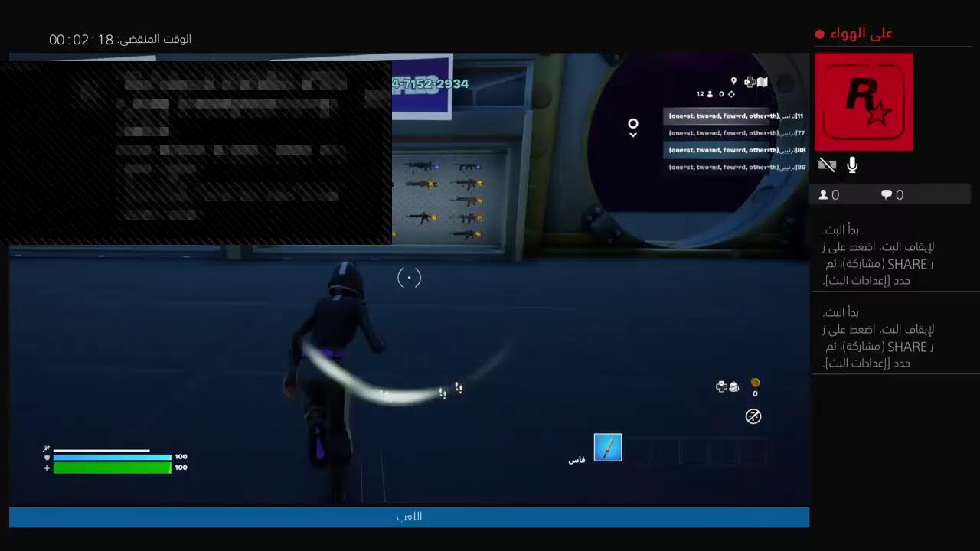Click the island code 4-7152-2934 sign
The height and width of the screenshot is (551, 980).
tap(430, 84)
